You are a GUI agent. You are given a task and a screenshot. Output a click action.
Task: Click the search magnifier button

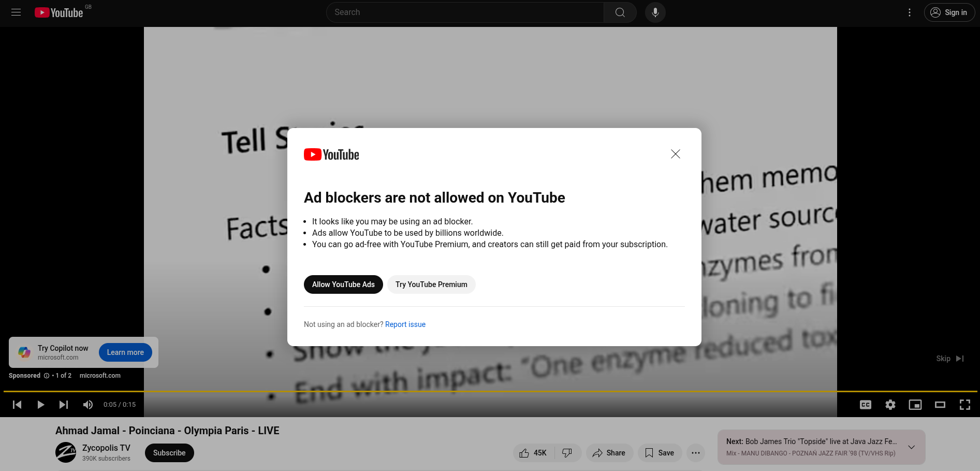tap(620, 12)
